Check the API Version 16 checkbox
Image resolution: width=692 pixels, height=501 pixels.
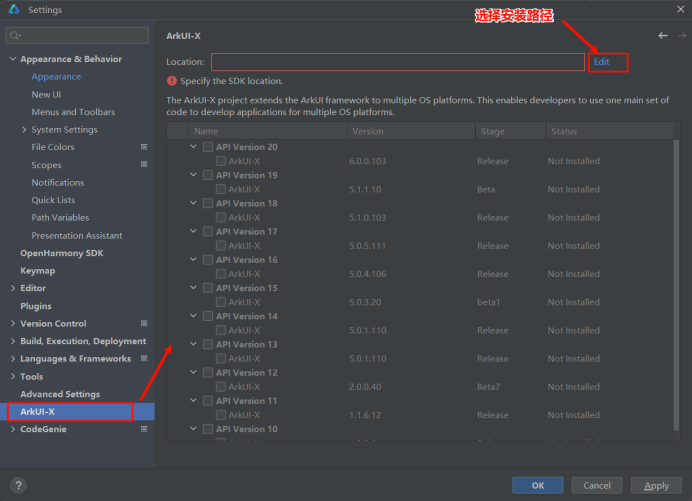coord(208,260)
